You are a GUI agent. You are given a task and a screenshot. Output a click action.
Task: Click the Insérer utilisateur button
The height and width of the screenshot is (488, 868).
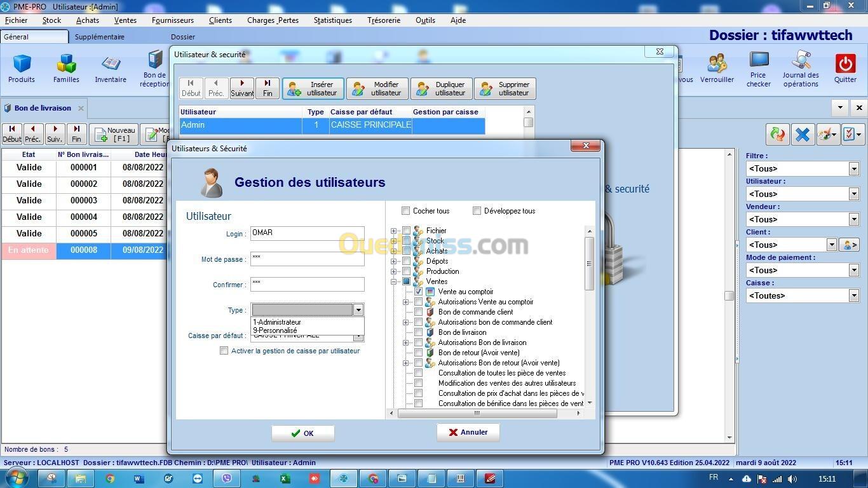tap(313, 89)
